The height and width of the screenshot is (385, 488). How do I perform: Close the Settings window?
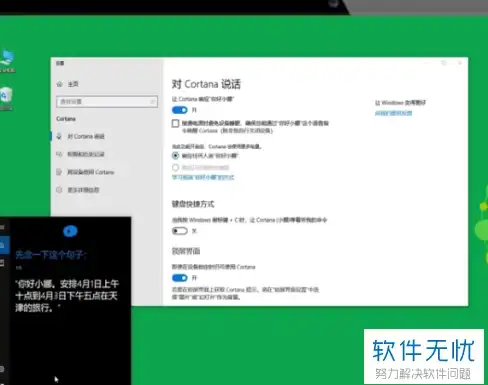460,63
